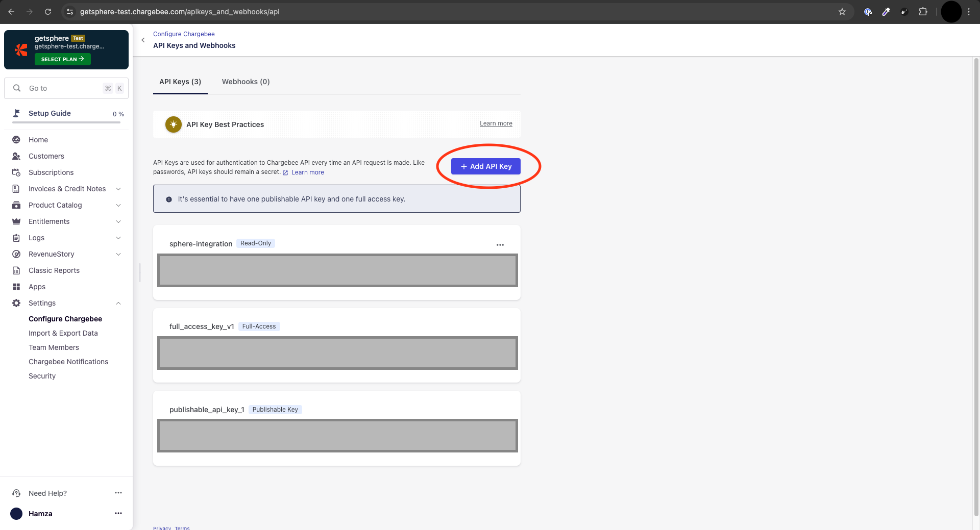Bookmark page with star icon
This screenshot has width=980, height=530.
pos(842,12)
